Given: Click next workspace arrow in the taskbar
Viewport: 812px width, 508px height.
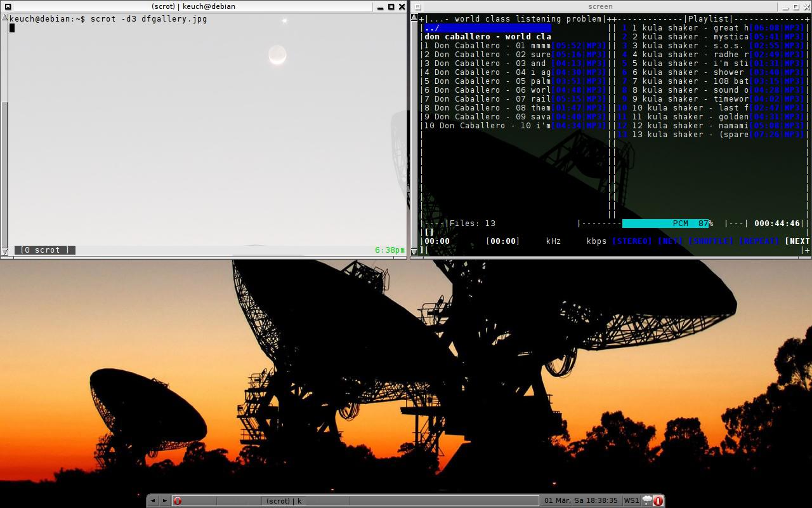Looking at the screenshot, I should (x=164, y=500).
